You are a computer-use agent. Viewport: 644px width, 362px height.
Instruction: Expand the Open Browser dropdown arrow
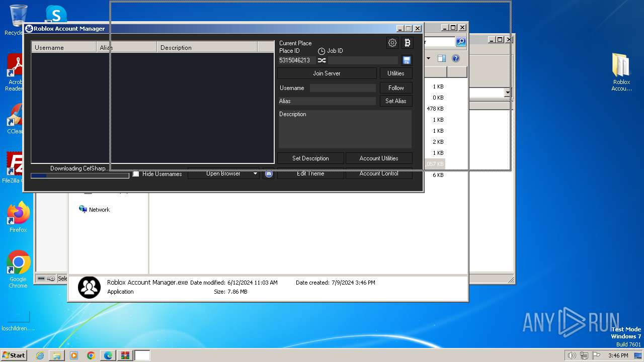[x=255, y=173]
